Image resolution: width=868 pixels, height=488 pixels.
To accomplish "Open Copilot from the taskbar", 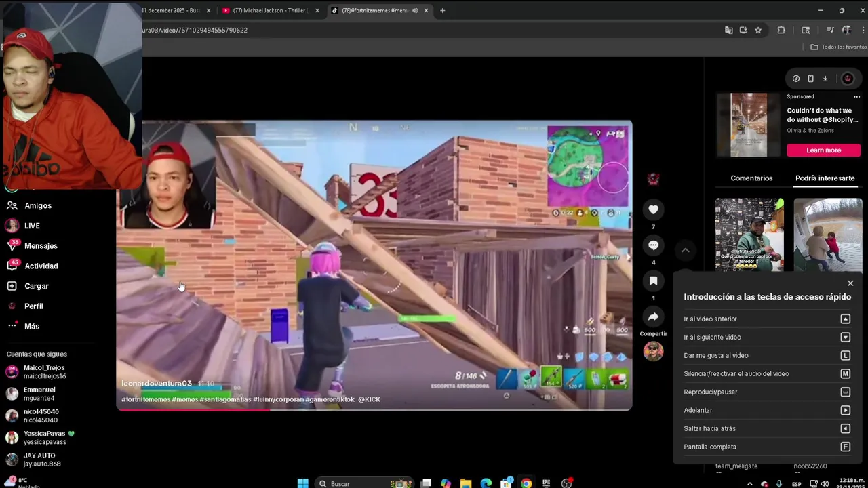I will point(446,483).
